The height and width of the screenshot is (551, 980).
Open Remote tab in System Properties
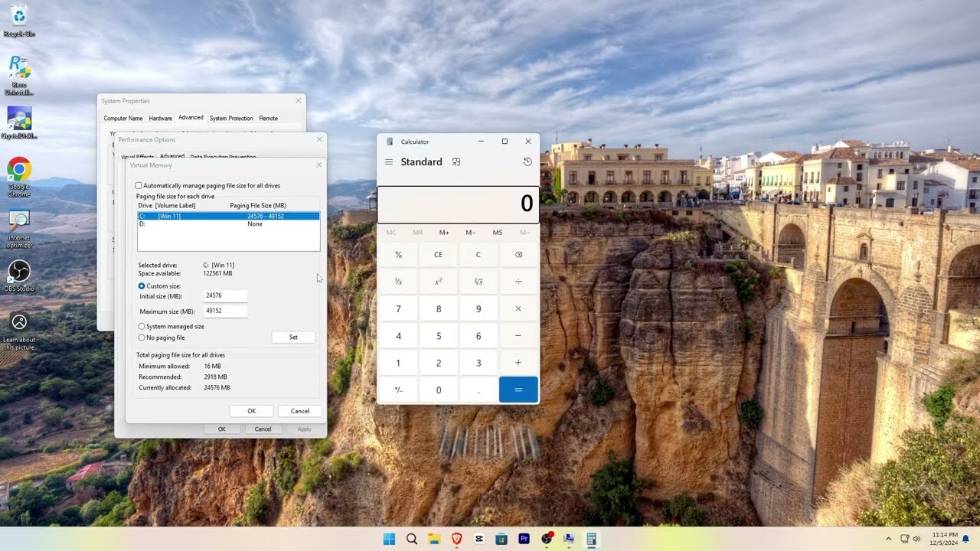[x=268, y=119]
